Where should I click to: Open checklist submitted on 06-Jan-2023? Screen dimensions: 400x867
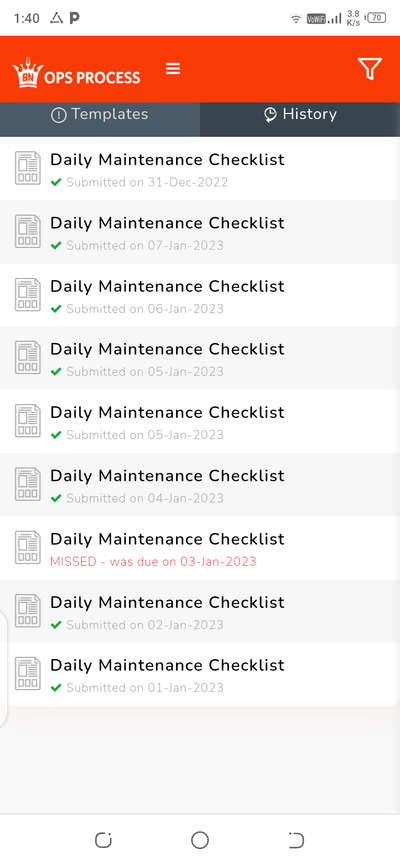tap(200, 295)
